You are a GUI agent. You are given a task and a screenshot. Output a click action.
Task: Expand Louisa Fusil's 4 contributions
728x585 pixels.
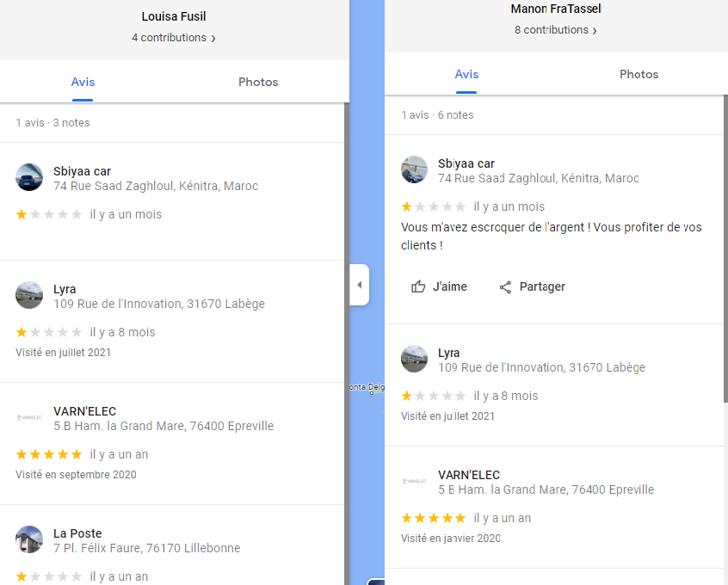click(174, 38)
